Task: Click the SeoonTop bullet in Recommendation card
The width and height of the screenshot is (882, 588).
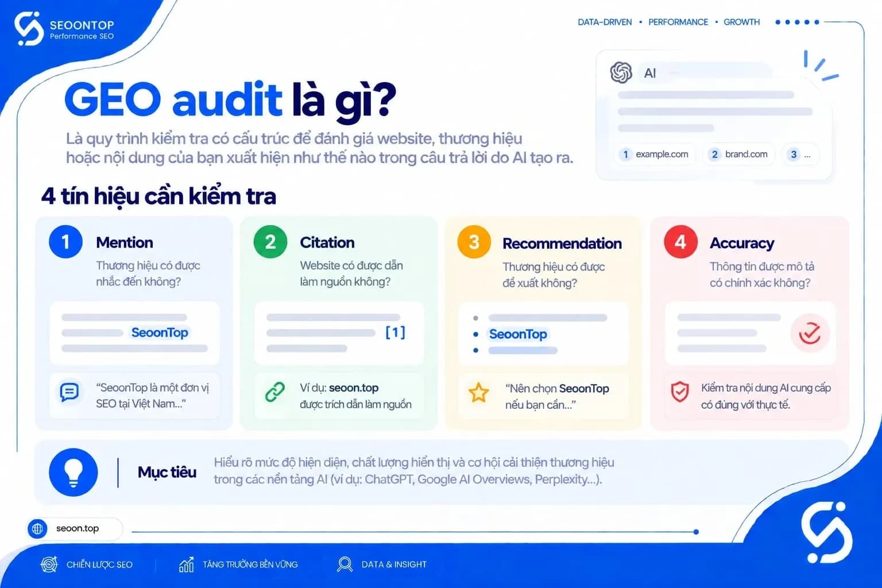Action: coord(518,334)
